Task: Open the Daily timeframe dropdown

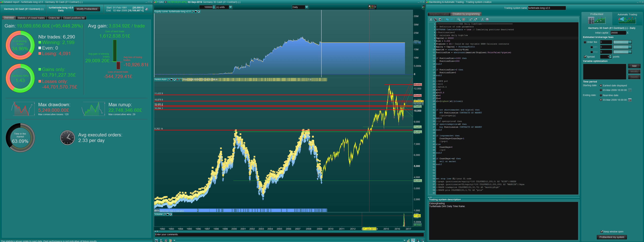Action: (306, 7)
